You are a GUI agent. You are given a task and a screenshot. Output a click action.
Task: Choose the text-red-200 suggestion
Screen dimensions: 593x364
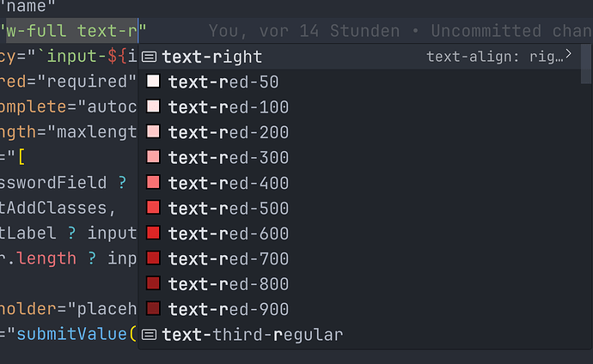coord(229,132)
